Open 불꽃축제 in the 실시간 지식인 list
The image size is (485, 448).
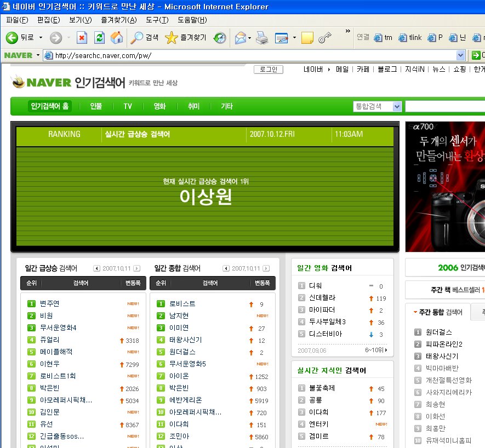point(322,388)
